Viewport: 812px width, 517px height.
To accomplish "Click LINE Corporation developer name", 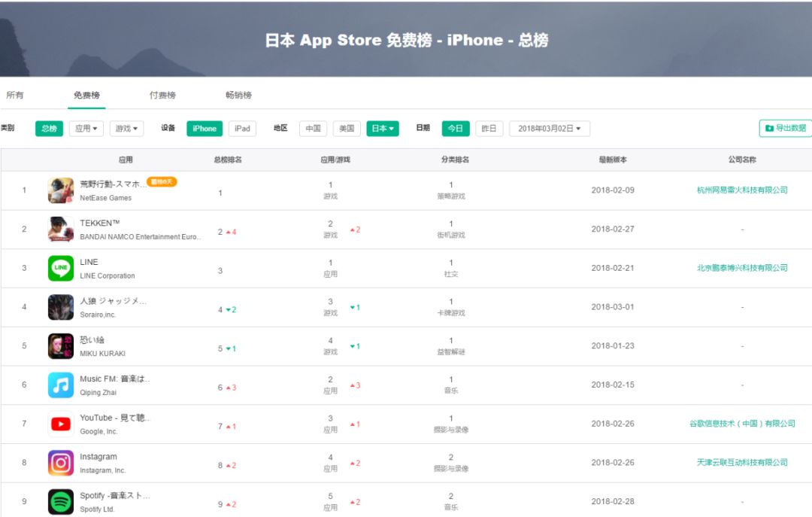I will click(108, 276).
